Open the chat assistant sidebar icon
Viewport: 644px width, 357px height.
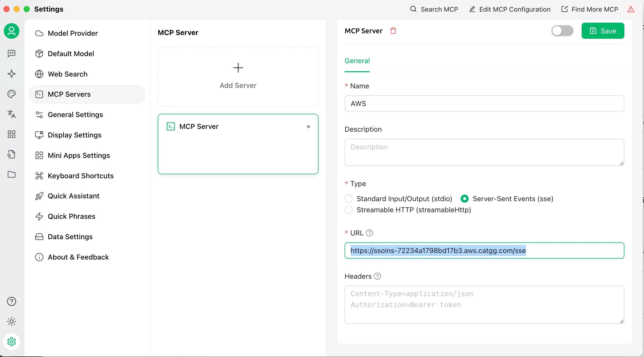point(12,53)
